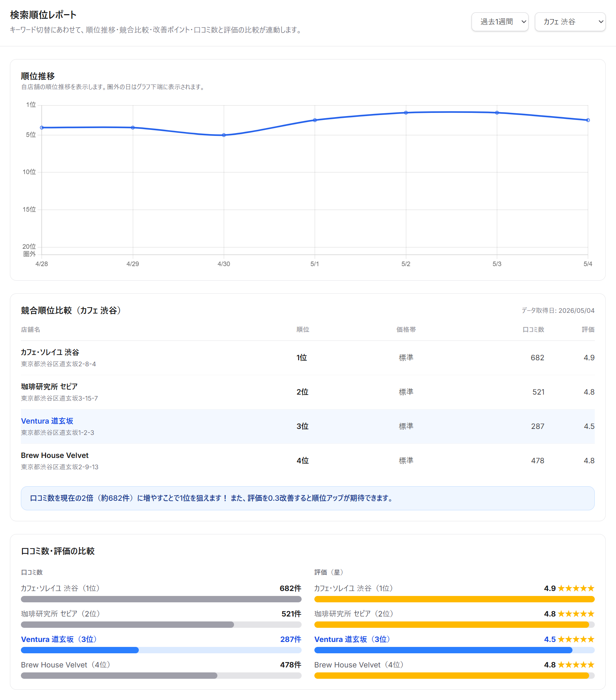Screen dimensions: 616x700
Task: Click the 店舗名 column header
Action: point(30,329)
